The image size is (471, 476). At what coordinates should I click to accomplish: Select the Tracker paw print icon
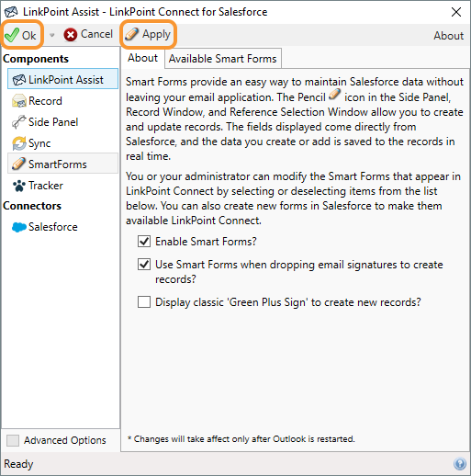click(x=19, y=186)
